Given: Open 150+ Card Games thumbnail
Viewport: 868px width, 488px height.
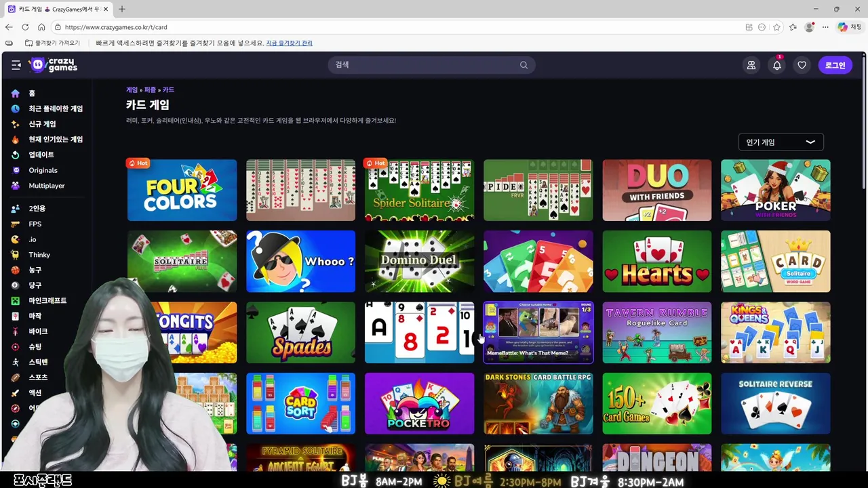Looking at the screenshot, I should click(x=656, y=404).
